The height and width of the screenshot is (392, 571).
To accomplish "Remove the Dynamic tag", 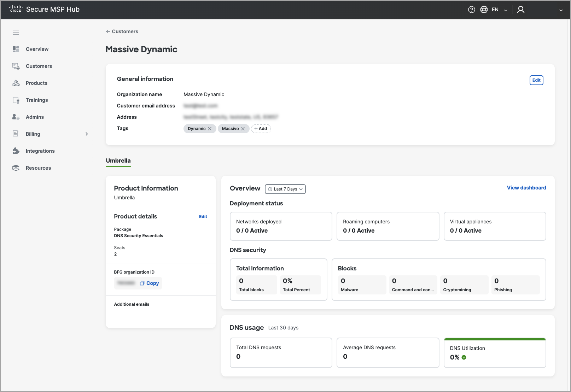I will (x=210, y=129).
